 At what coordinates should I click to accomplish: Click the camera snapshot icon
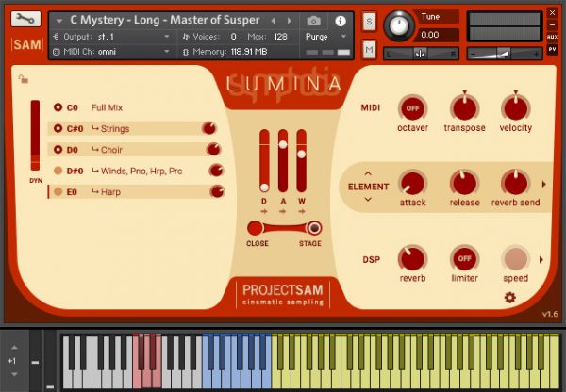tap(314, 21)
